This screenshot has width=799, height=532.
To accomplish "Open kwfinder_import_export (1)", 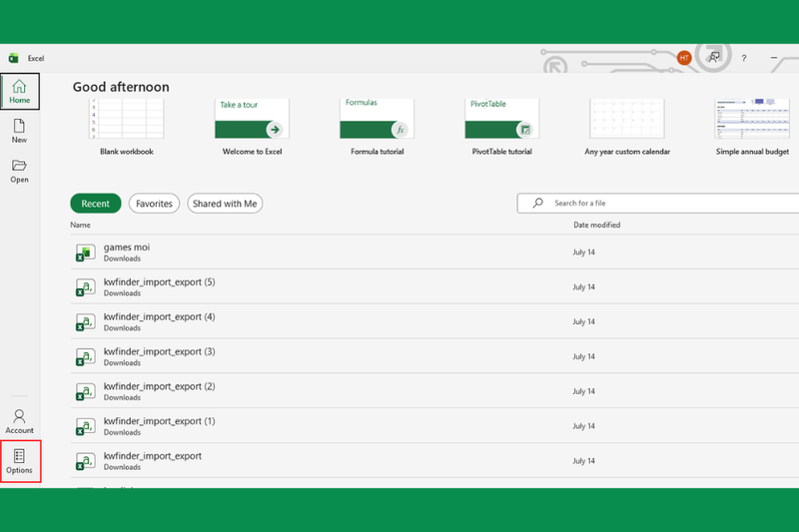I will (434, 425).
